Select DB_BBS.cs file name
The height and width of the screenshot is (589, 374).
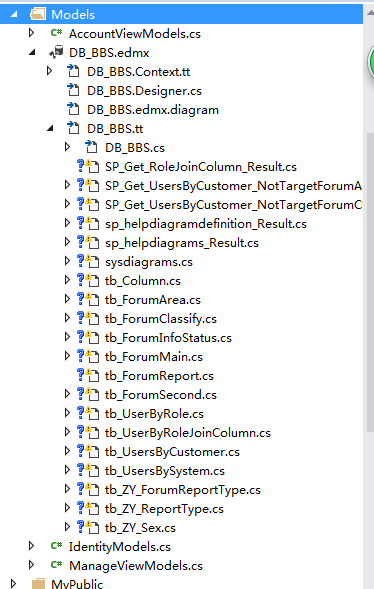point(135,148)
